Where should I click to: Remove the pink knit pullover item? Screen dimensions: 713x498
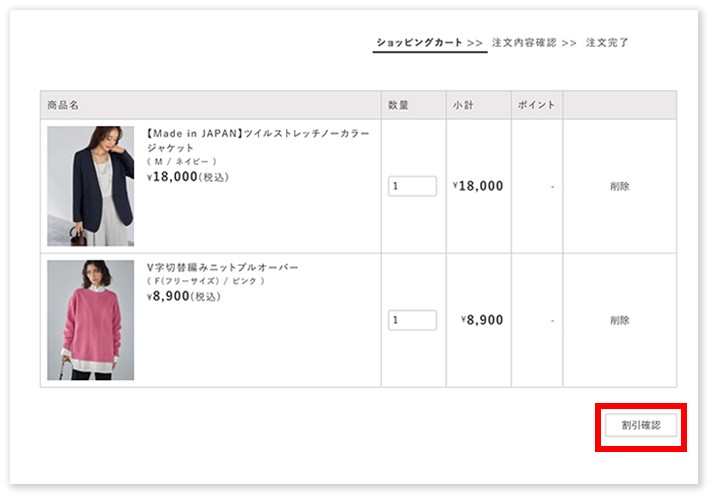(619, 321)
